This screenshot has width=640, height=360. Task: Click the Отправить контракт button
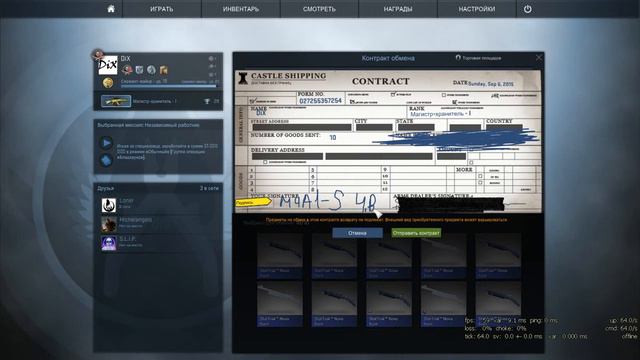[416, 233]
